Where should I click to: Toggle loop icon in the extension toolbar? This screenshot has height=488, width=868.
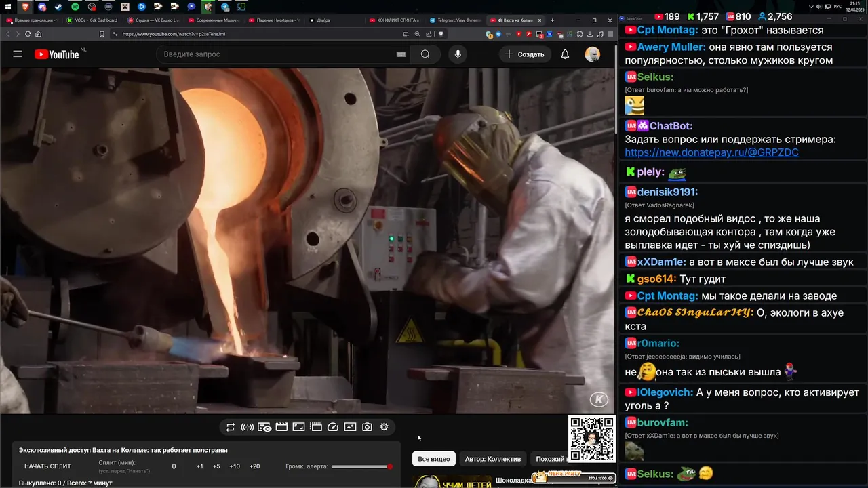click(x=231, y=427)
